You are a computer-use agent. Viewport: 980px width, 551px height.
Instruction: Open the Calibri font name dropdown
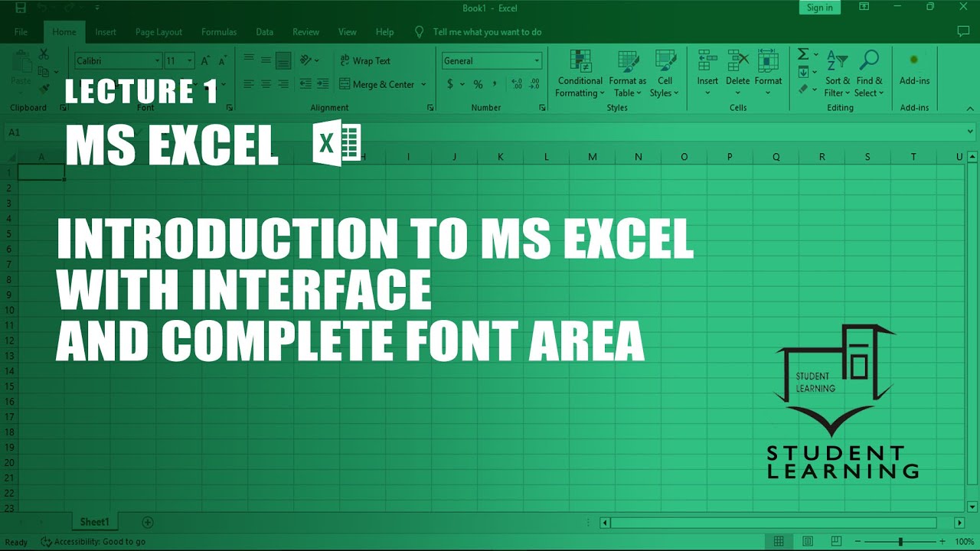158,60
